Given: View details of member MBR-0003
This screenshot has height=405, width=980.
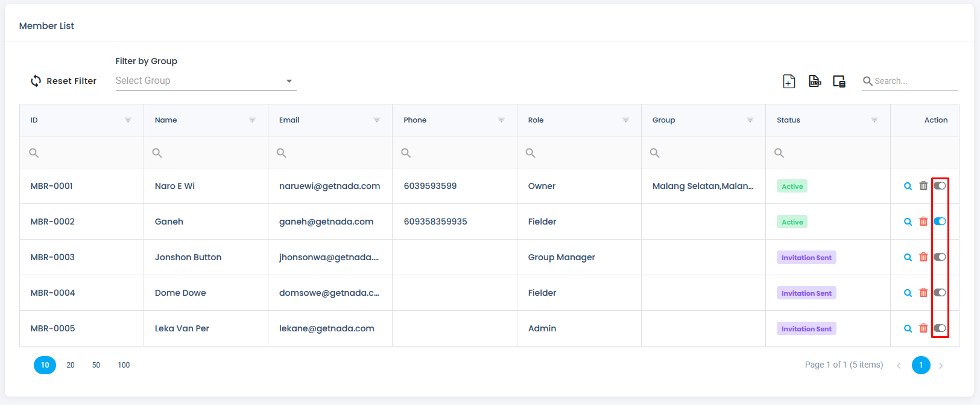Looking at the screenshot, I should [x=908, y=257].
